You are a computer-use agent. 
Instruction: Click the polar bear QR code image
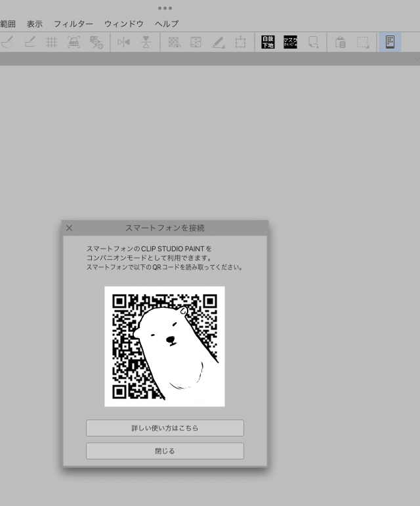coord(165,347)
